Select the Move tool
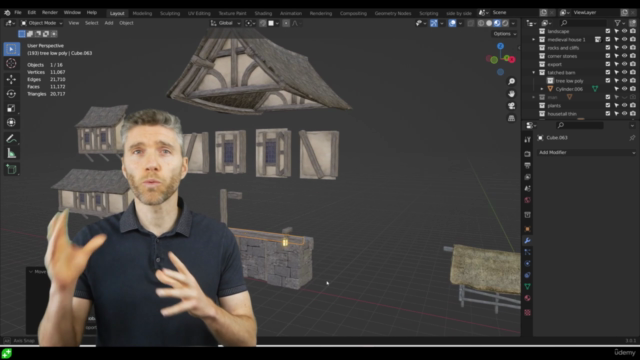The image size is (640, 360). point(11,79)
